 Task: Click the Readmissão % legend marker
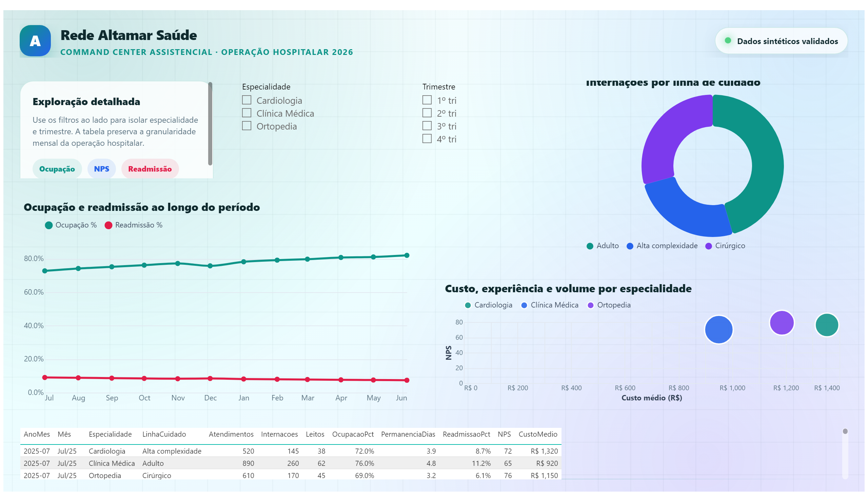[108, 225]
